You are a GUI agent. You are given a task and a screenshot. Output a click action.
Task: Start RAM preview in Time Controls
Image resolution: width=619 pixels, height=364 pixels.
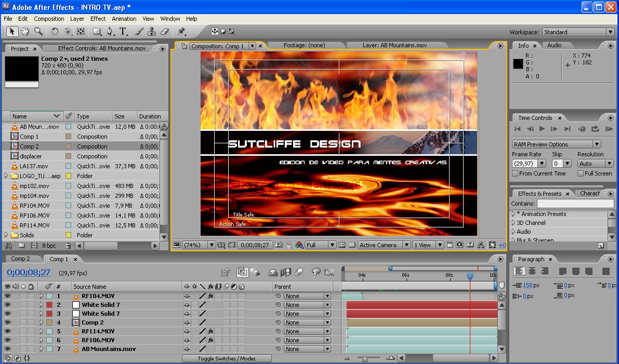point(609,129)
